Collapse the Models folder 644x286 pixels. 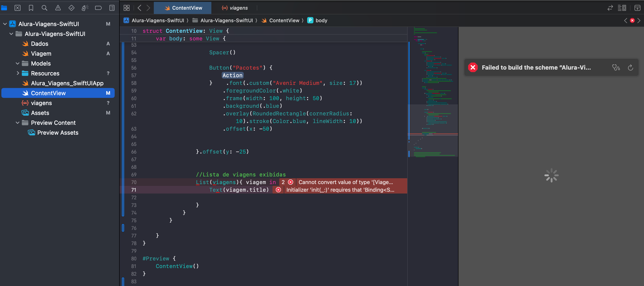[x=18, y=64]
